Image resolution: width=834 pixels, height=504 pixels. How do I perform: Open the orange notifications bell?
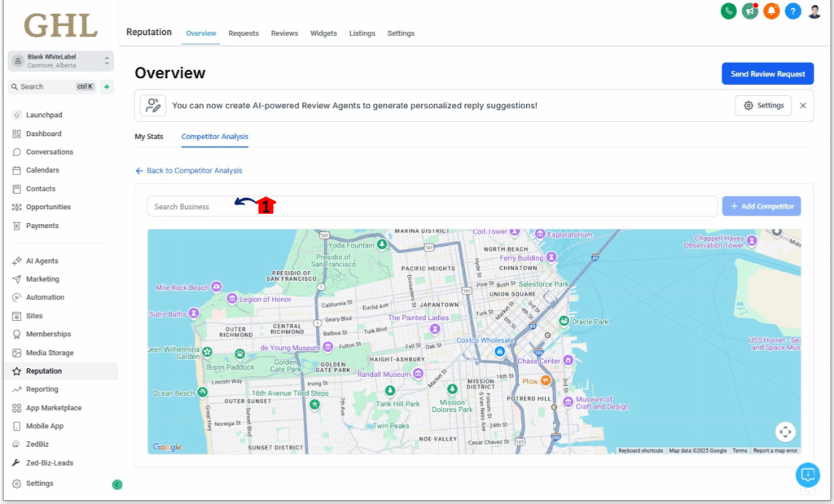771,11
